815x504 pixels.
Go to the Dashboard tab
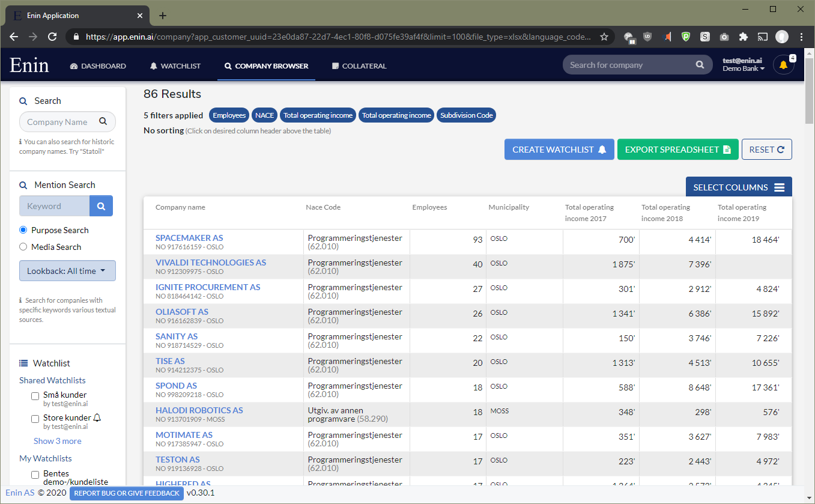coord(98,66)
